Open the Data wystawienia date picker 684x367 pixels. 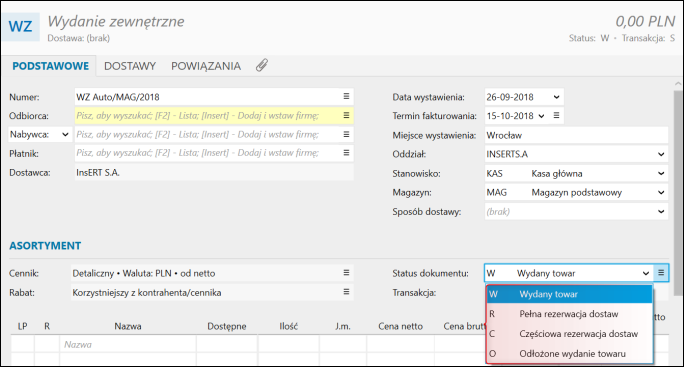click(557, 97)
